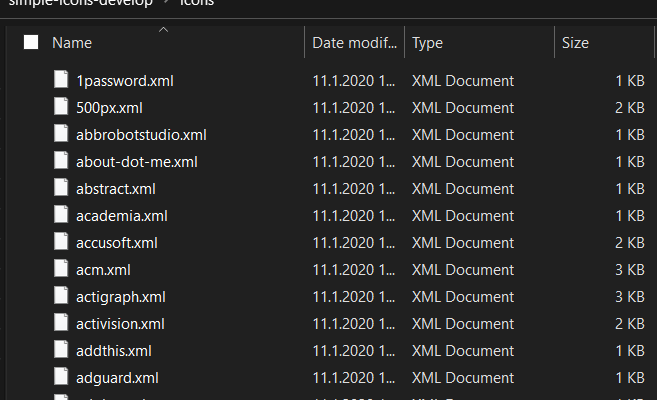This screenshot has height=400, width=657.
Task: Select the file named 1password.xml
Action: [x=125, y=81]
